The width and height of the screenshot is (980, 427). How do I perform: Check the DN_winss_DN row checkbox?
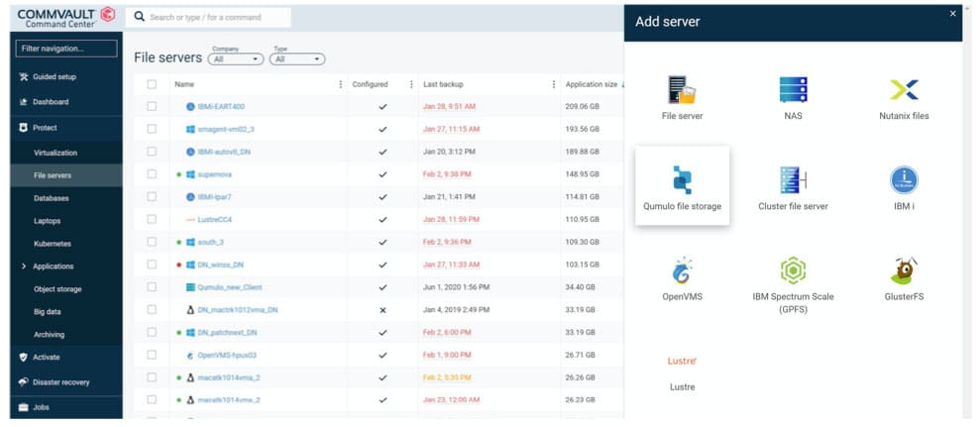[152, 265]
